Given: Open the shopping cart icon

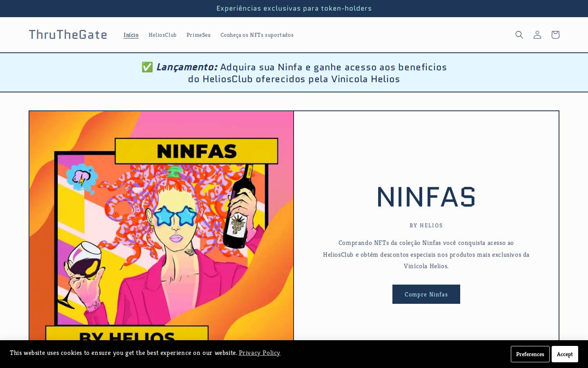Looking at the screenshot, I should click(x=555, y=35).
